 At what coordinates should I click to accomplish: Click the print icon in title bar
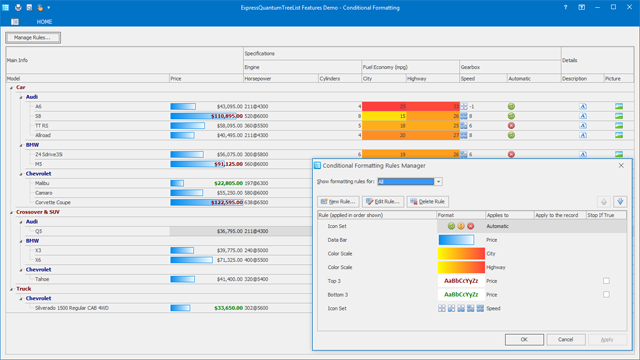tap(18, 7)
